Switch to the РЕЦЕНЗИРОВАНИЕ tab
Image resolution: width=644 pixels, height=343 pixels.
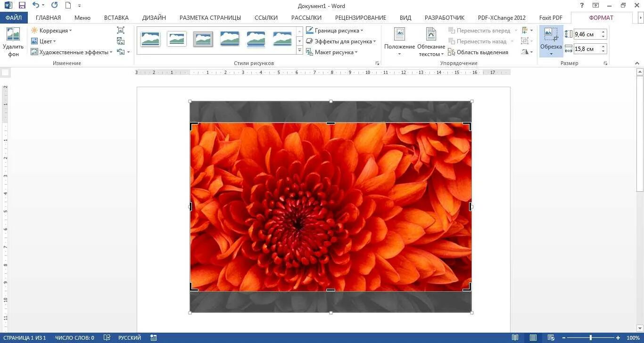coord(361,18)
